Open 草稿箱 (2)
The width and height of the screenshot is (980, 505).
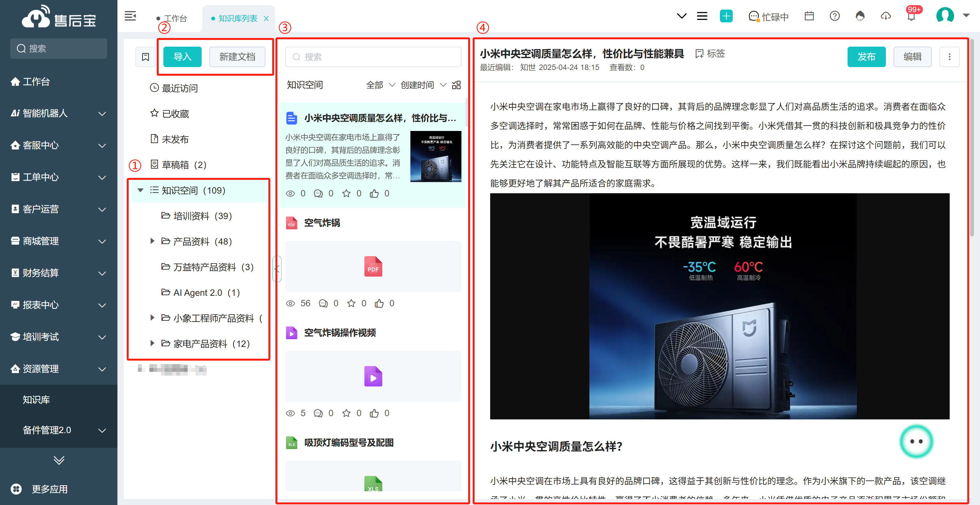178,165
